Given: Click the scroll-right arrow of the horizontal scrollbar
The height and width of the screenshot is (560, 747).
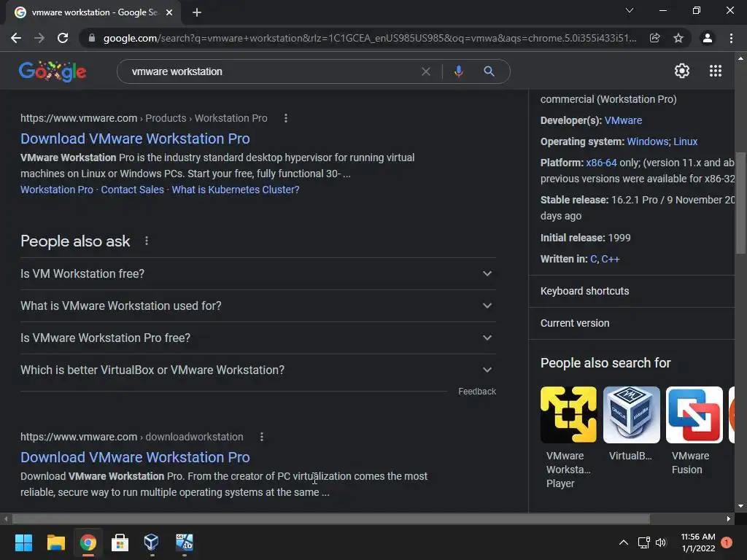Looking at the screenshot, I should coord(729,519).
